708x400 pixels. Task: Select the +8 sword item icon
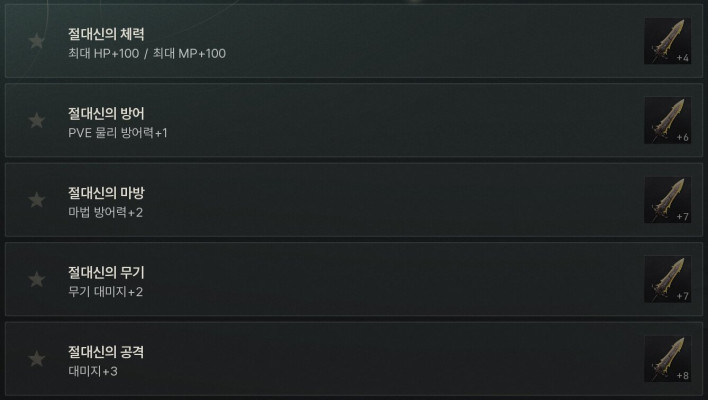point(667,359)
